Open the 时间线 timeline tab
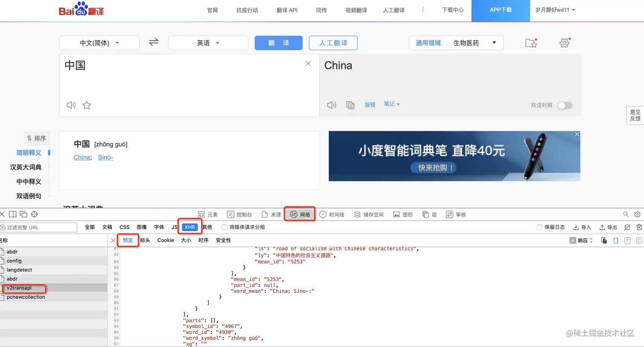Screen dimensions: 644x347 pos(332,214)
